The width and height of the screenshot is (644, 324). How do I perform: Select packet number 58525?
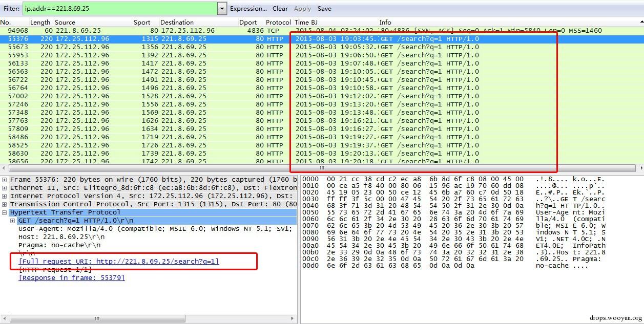pyautogui.click(x=322, y=145)
